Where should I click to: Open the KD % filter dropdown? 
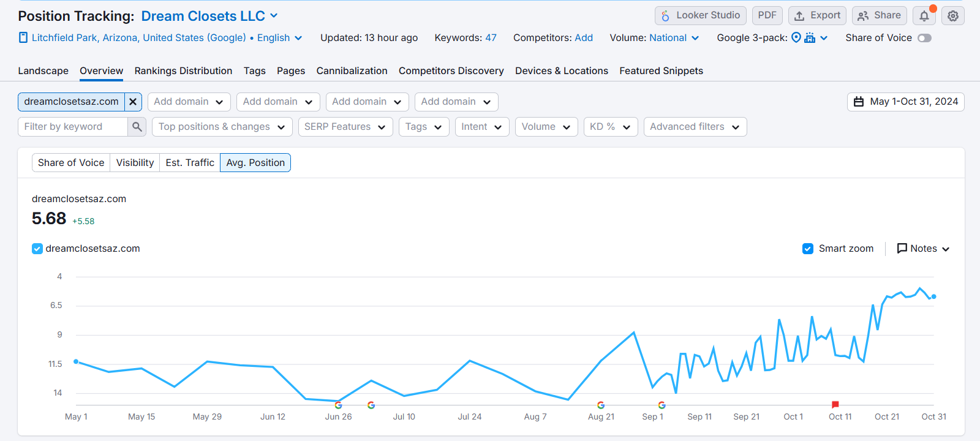(611, 127)
